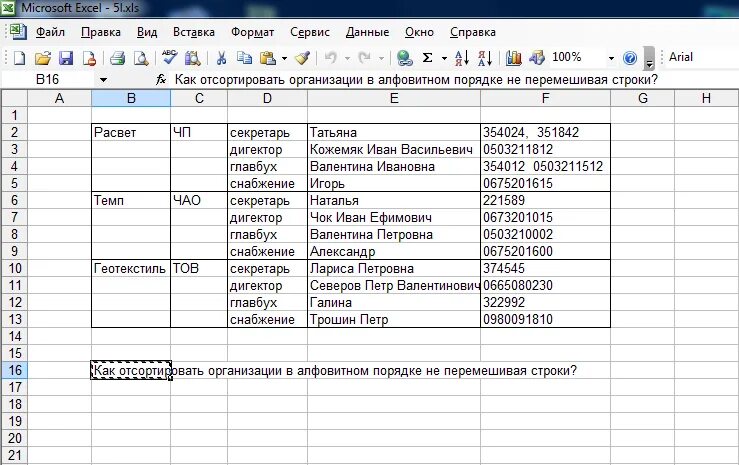This screenshot has height=465, width=739.
Task: Open the 100% zoom dropdown arrow
Action: pyautogui.click(x=611, y=58)
